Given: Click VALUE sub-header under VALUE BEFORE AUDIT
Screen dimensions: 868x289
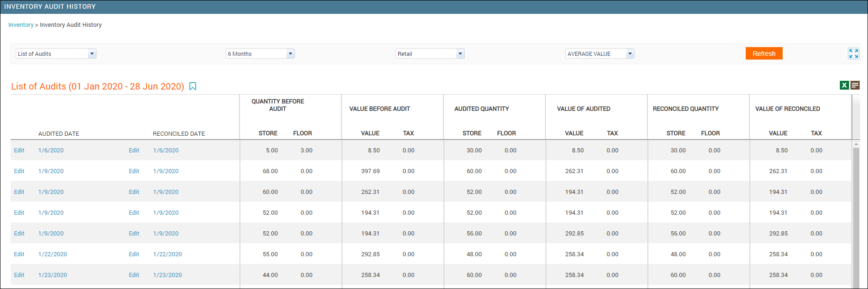Looking at the screenshot, I should (x=370, y=133).
